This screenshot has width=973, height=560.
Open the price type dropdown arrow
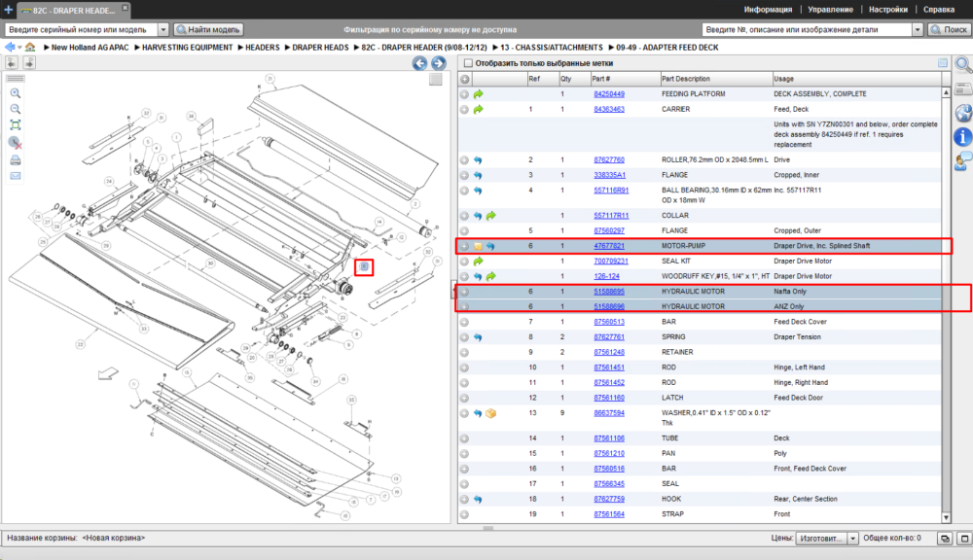coord(852,539)
